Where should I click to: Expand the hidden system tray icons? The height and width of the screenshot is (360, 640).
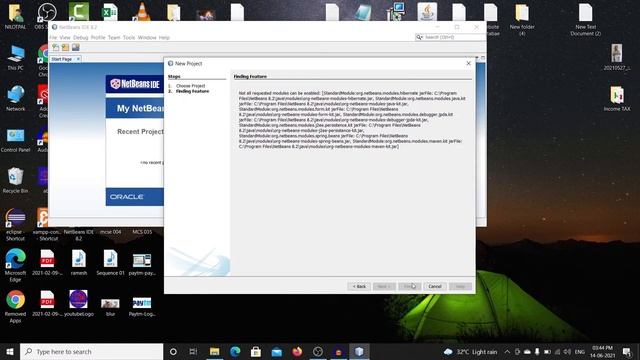(x=507, y=351)
